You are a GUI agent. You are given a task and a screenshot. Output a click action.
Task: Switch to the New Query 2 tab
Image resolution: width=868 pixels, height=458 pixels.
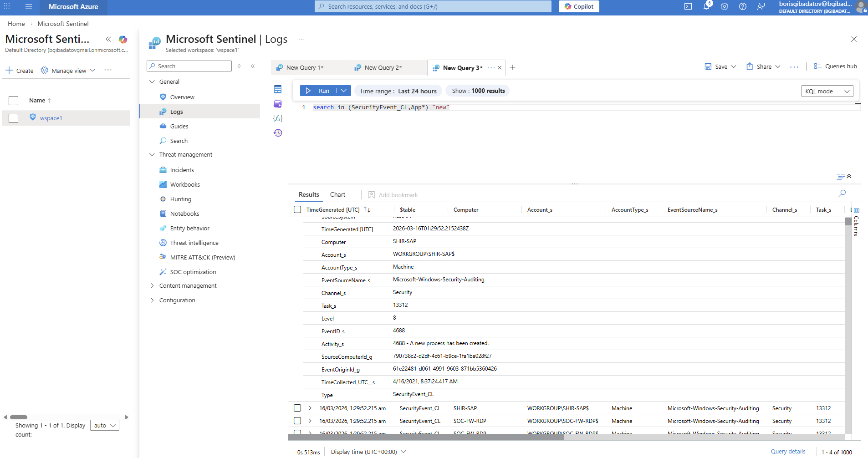(383, 68)
